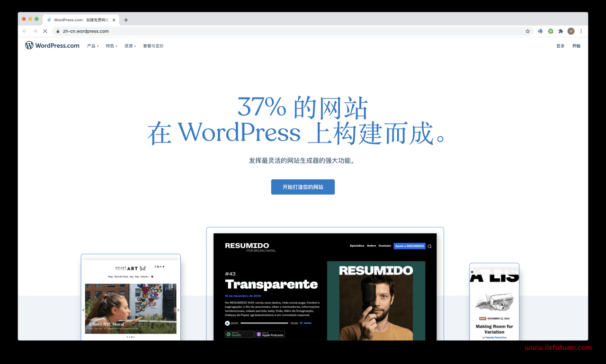Adjust the RESUMIDO volume slider

tap(308, 323)
